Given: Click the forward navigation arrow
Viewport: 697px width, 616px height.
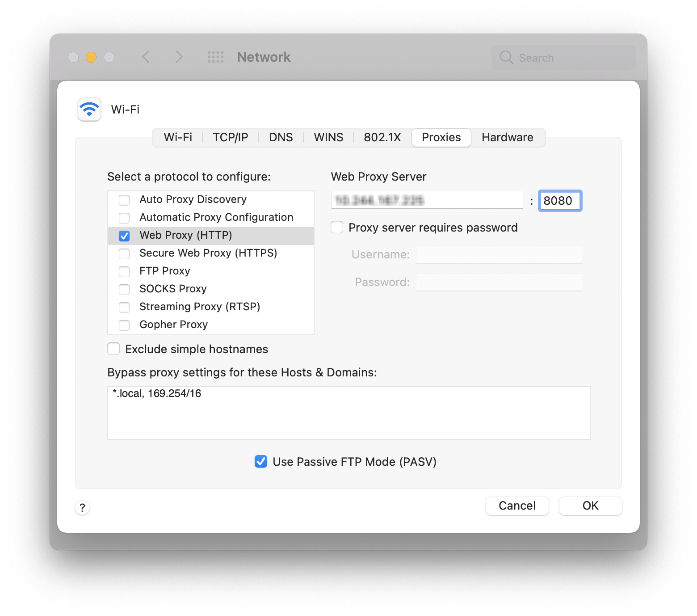Looking at the screenshot, I should pyautogui.click(x=179, y=57).
